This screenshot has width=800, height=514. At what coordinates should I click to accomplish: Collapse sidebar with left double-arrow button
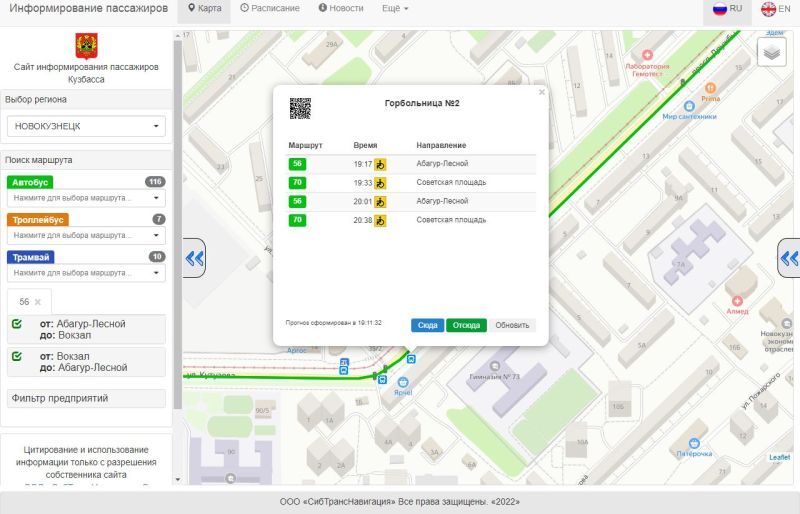point(194,258)
